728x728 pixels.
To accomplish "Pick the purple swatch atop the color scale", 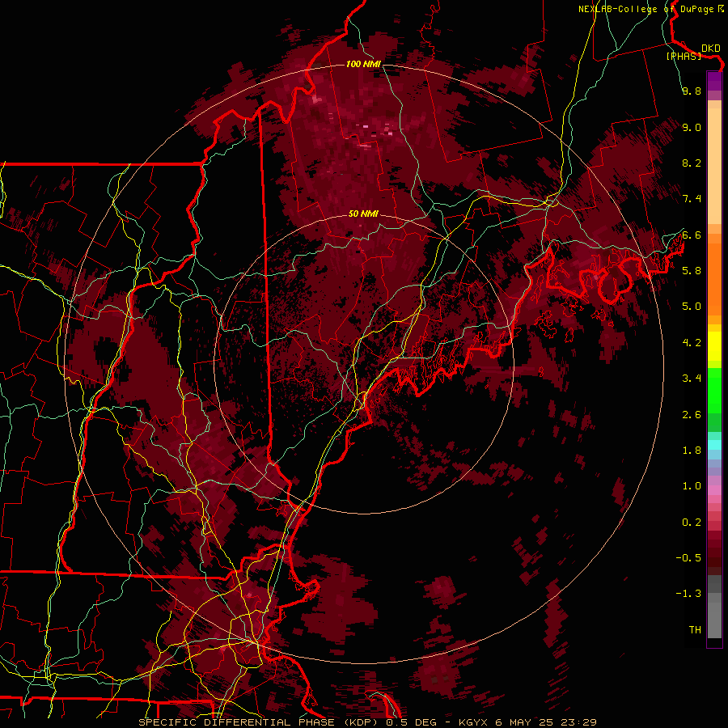I will tap(714, 81).
